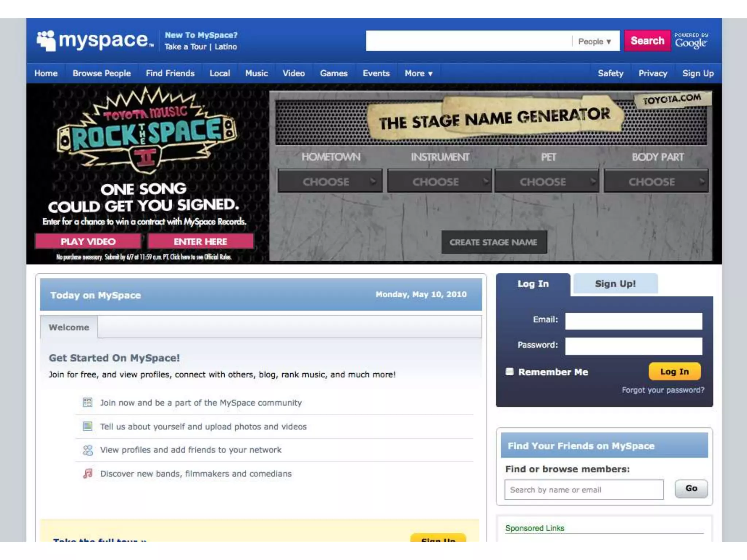Viewport: 747px width, 560px height.
Task: Open the Hometown Choose dropdown
Action: pos(330,181)
